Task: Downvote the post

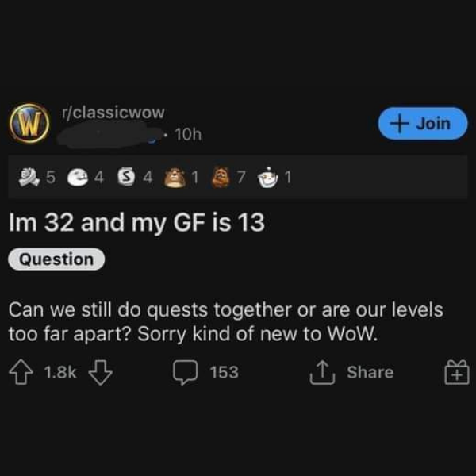Action: tap(101, 373)
